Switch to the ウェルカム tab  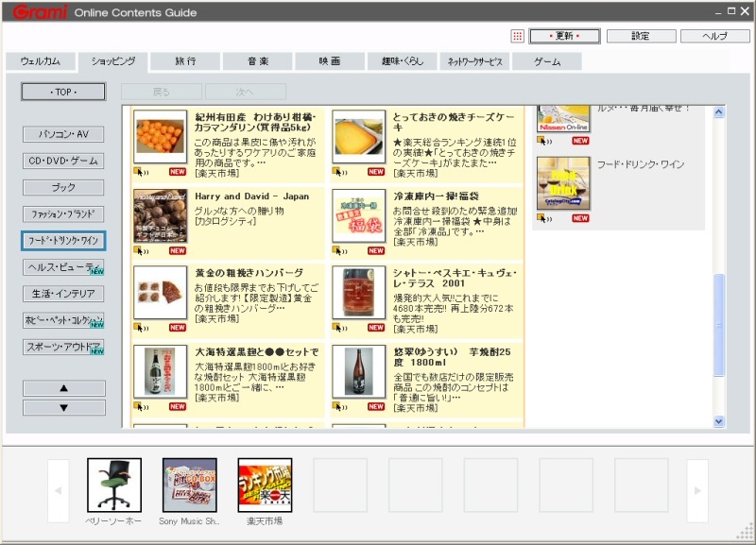(41, 61)
